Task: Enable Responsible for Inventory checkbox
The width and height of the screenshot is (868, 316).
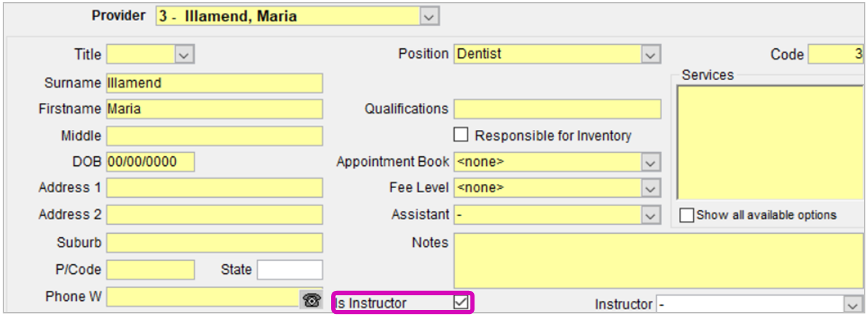Action: click(x=461, y=135)
